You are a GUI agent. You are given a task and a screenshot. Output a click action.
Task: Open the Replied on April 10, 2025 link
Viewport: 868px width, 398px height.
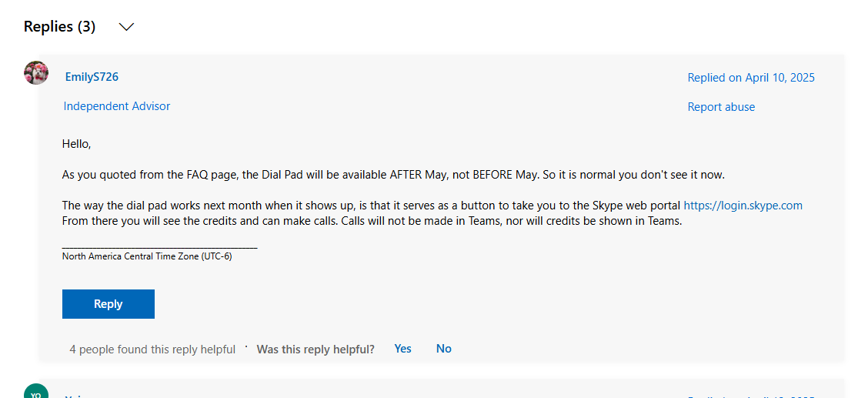751,78
